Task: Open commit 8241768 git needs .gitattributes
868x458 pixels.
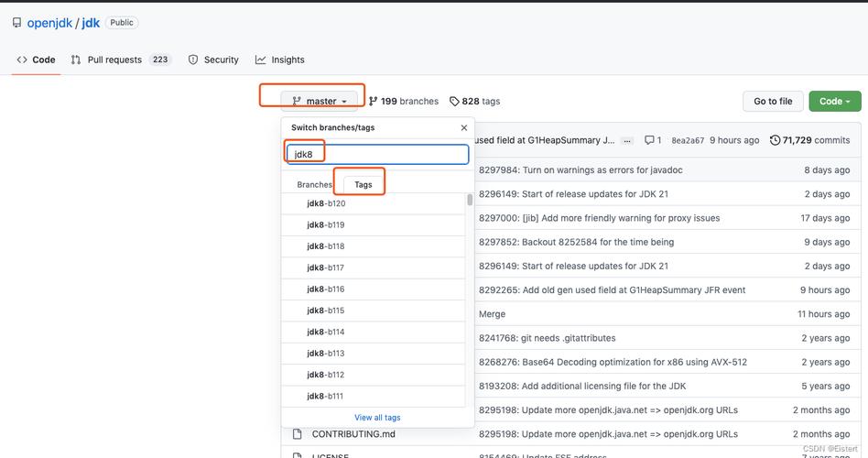Action: pyautogui.click(x=547, y=338)
